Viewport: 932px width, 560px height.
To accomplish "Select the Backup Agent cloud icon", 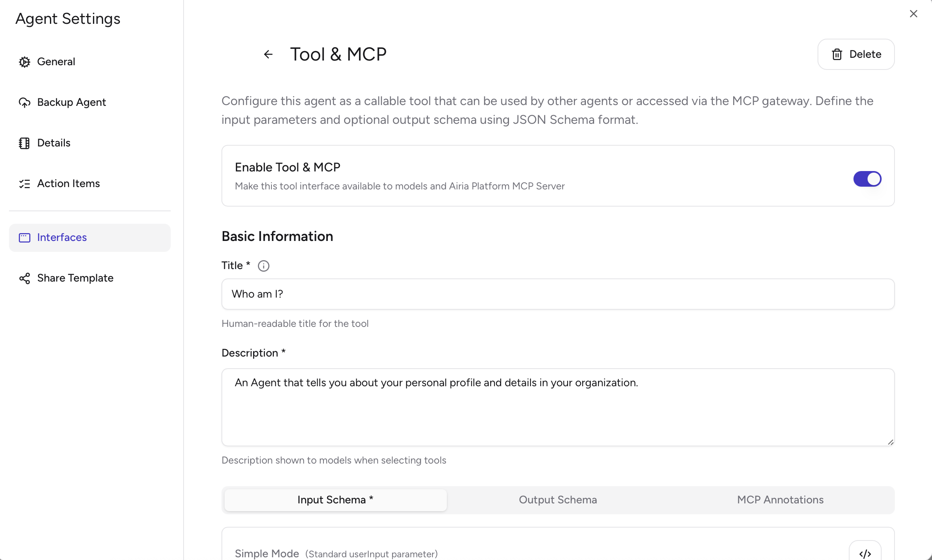I will click(24, 102).
